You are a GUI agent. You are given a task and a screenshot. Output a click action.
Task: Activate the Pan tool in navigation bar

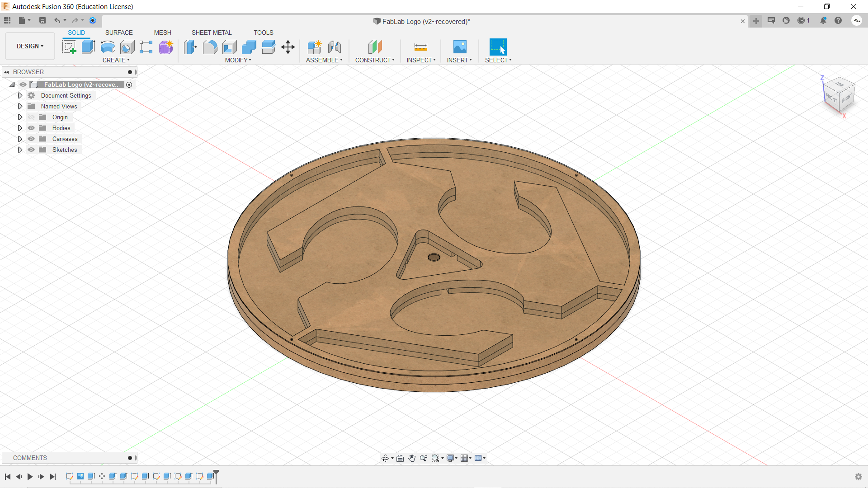(412, 458)
